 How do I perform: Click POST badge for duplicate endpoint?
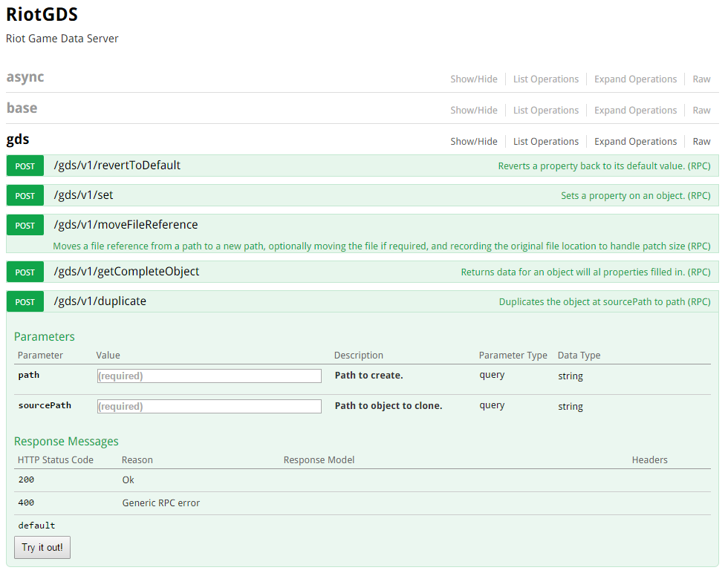[x=25, y=302]
